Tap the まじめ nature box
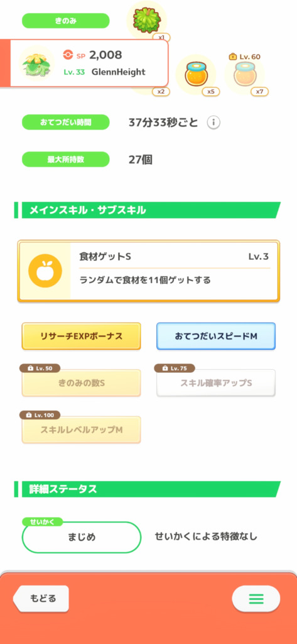This screenshot has width=297, height=644. click(x=81, y=537)
